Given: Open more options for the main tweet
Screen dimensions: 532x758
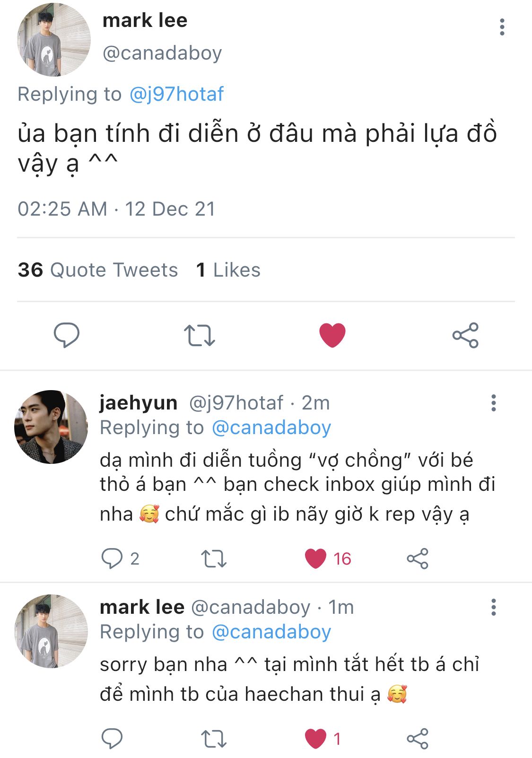Looking at the screenshot, I should point(502,27).
